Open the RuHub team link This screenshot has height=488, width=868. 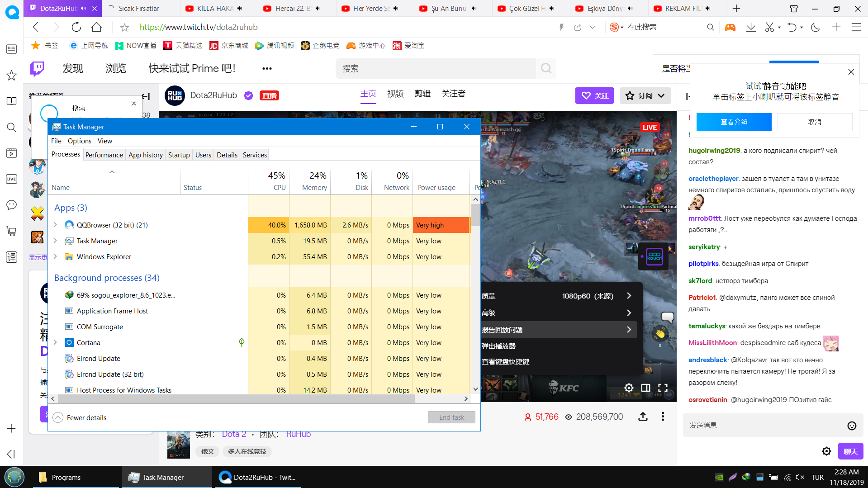tap(298, 434)
